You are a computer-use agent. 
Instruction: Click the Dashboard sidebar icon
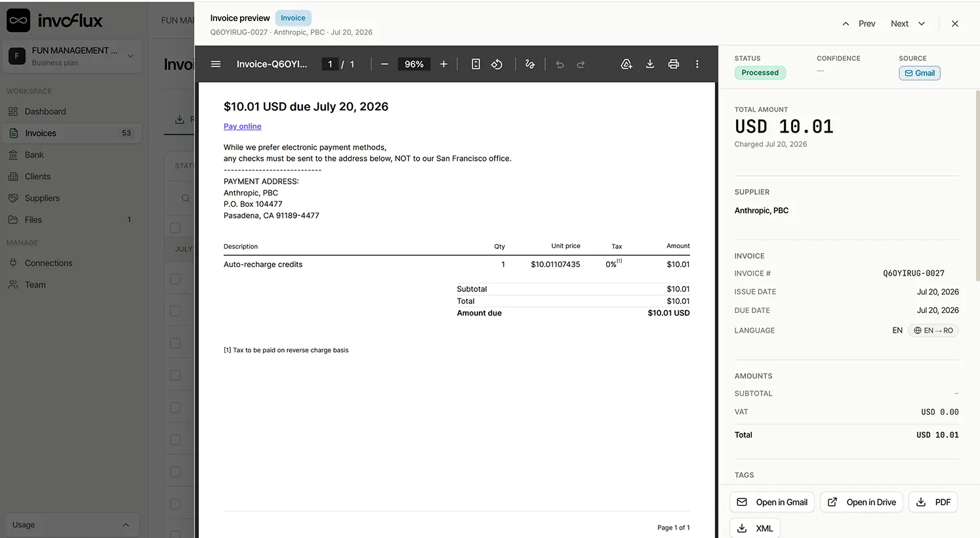(x=13, y=112)
